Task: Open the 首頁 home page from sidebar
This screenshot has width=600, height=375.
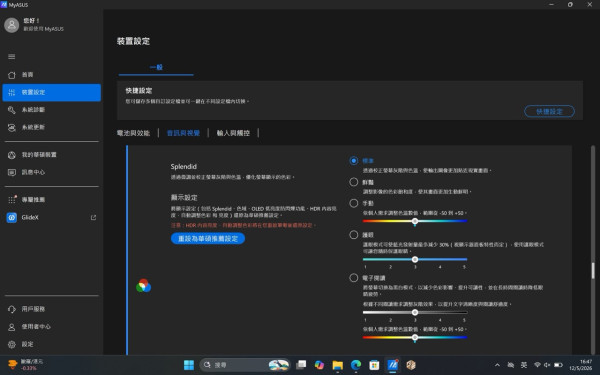Action: tap(52, 75)
